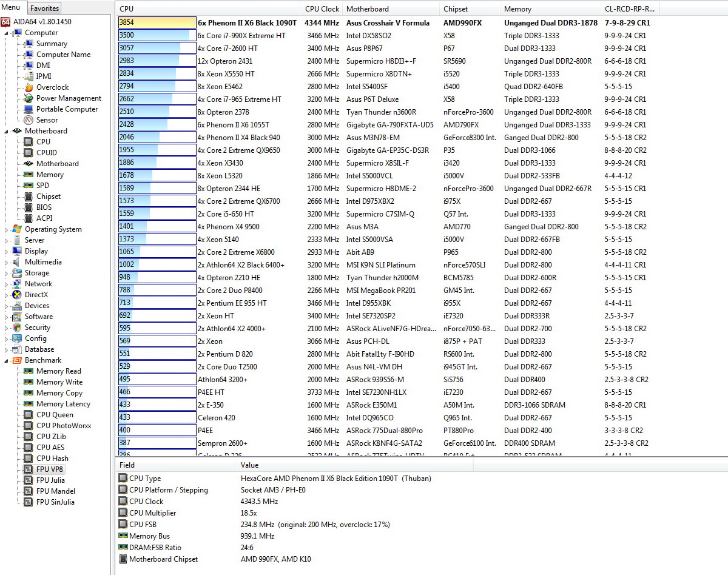Click the CPUID chip icon
This screenshot has height=575, width=728.
[x=29, y=153]
